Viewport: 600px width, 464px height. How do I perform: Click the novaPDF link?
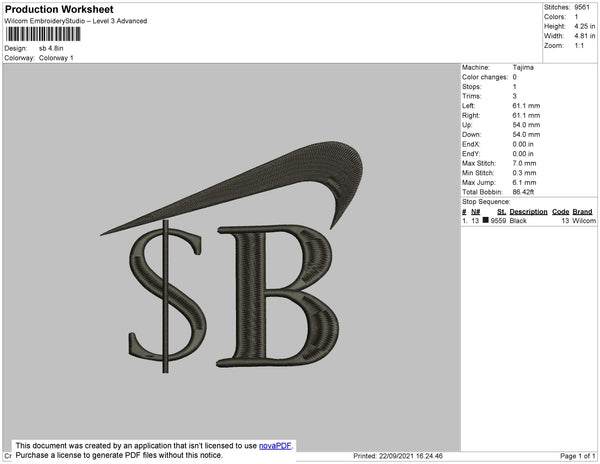click(275, 446)
